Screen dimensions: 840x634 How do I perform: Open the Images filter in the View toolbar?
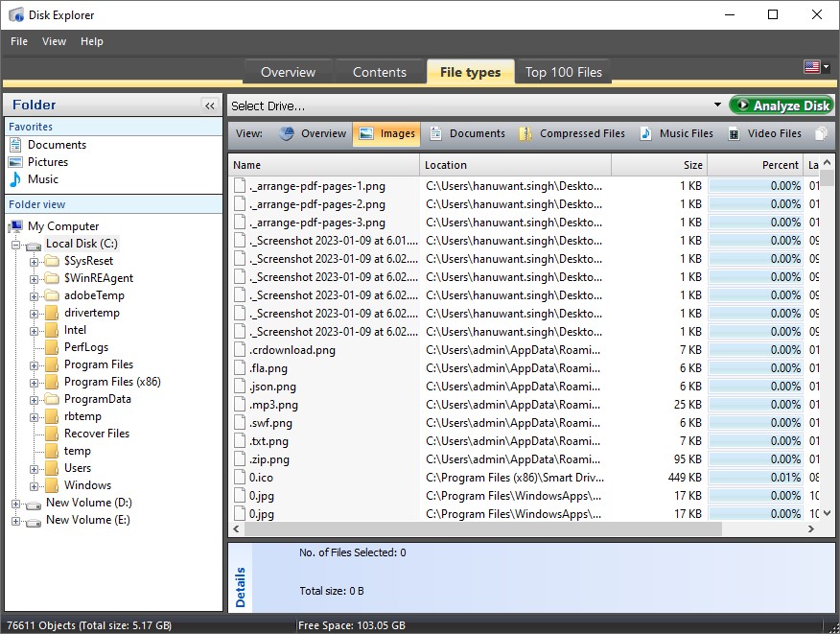click(386, 134)
